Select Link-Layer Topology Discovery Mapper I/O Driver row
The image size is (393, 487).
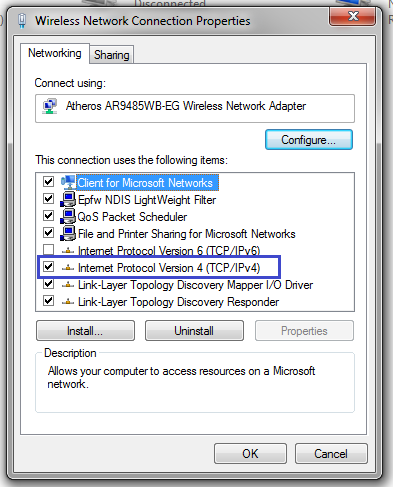click(195, 285)
